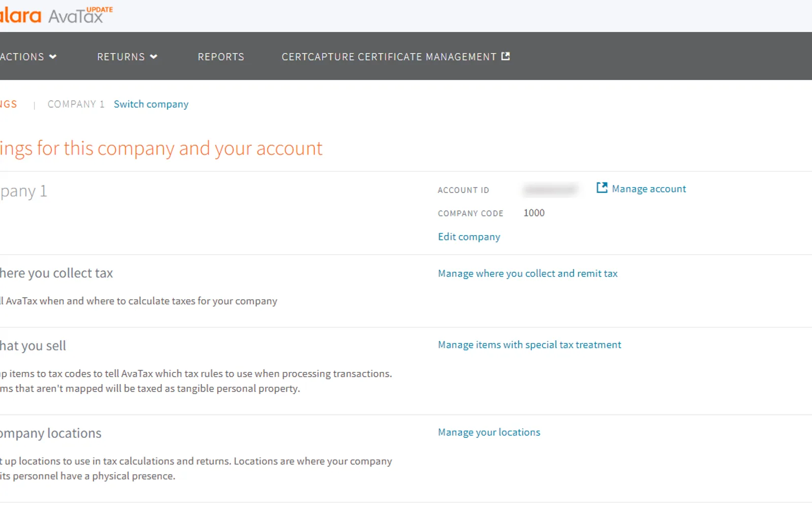This screenshot has height=508, width=812.
Task: Select the company code value 1000
Action: [534, 213]
